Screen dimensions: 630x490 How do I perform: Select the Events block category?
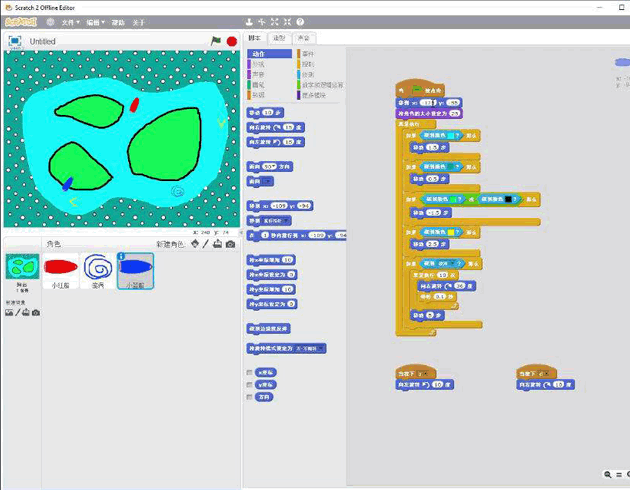click(x=308, y=53)
